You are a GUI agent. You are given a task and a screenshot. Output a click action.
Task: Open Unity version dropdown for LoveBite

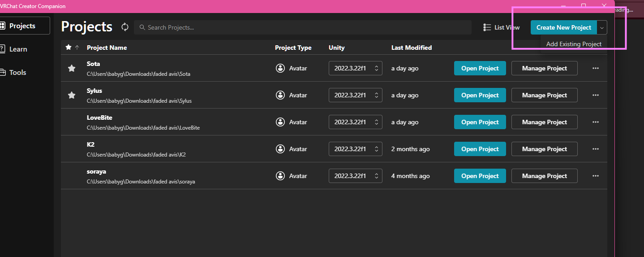pyautogui.click(x=356, y=122)
